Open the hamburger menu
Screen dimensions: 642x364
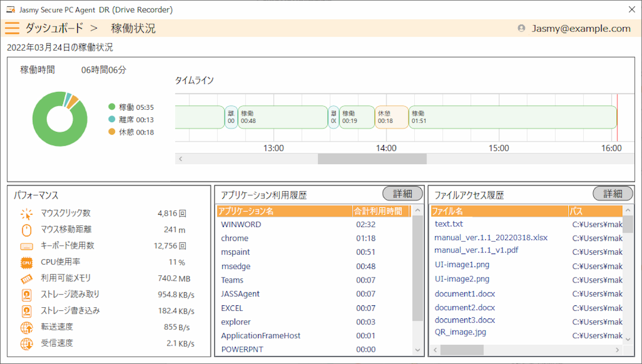(x=12, y=28)
